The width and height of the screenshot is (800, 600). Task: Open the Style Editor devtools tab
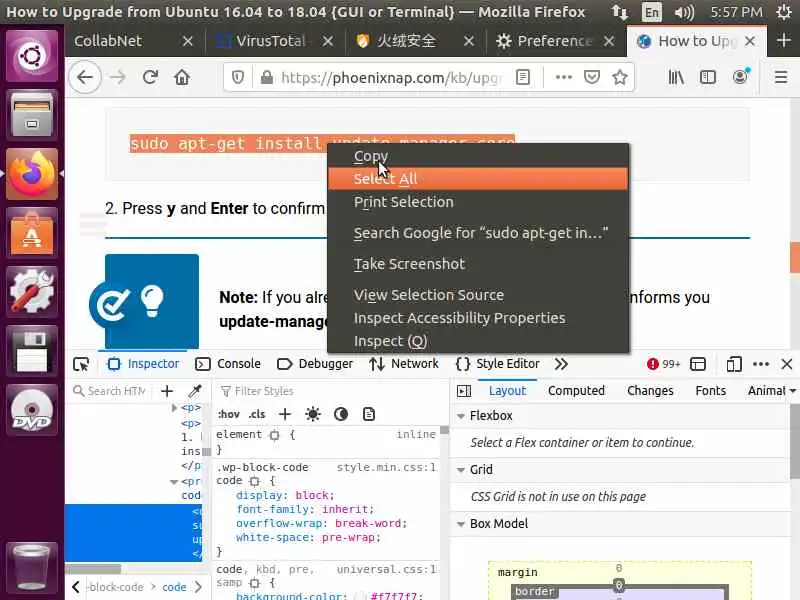(497, 364)
